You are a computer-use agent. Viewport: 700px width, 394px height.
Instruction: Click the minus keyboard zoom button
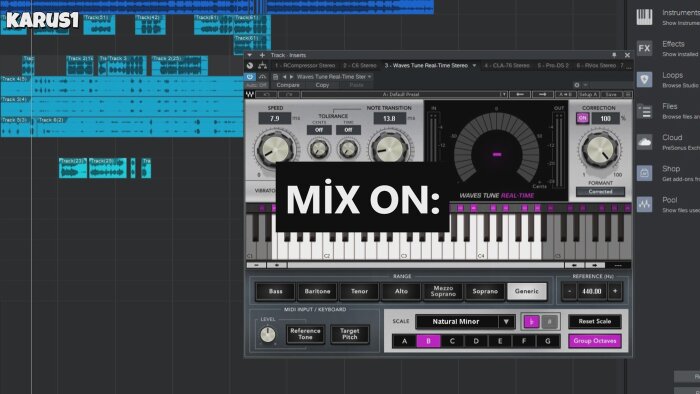[x=256, y=265]
